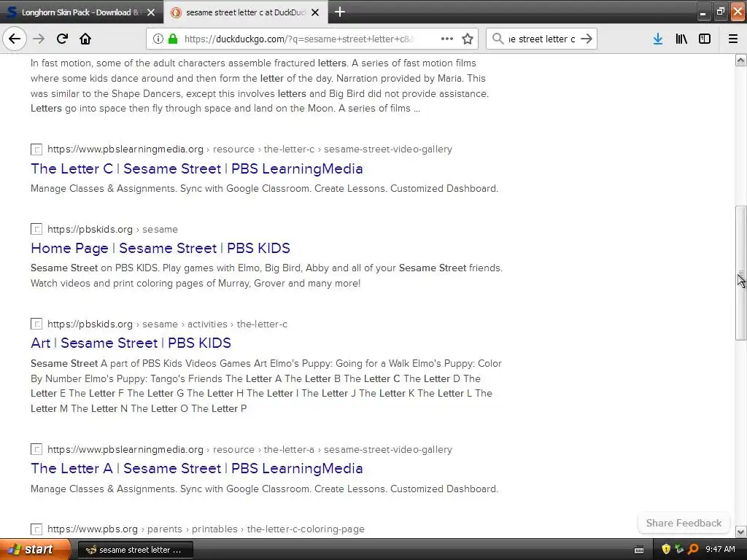The height and width of the screenshot is (560, 747).
Task: Show site information icon in address bar
Action: [x=158, y=39]
